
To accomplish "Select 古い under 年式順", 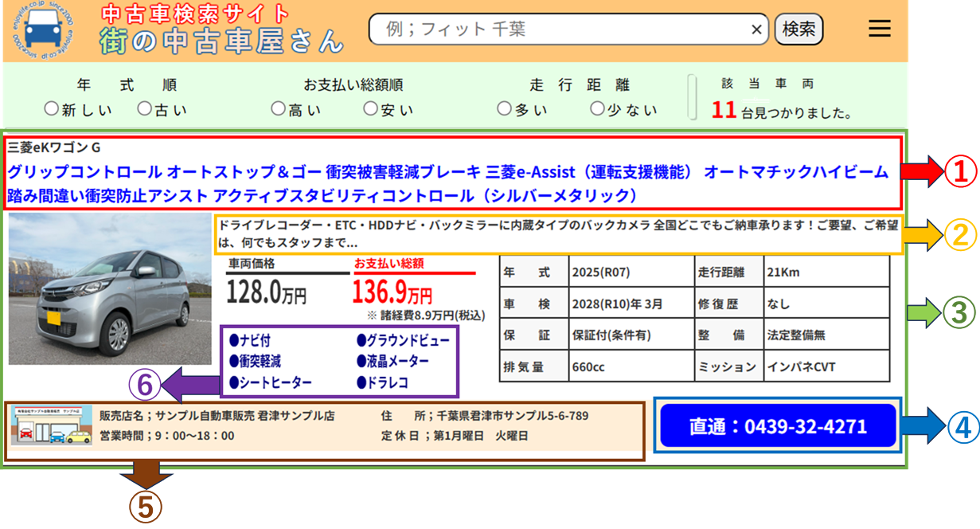I will (144, 109).
